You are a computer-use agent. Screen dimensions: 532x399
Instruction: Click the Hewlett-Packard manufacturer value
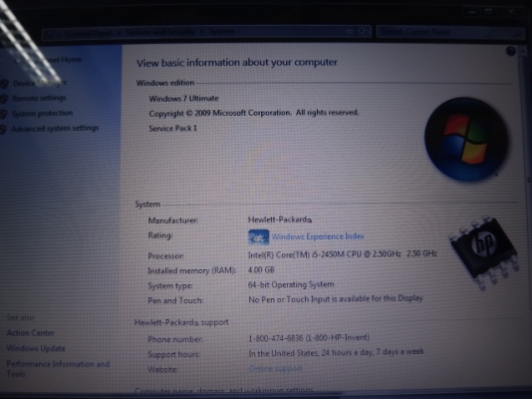coord(280,219)
